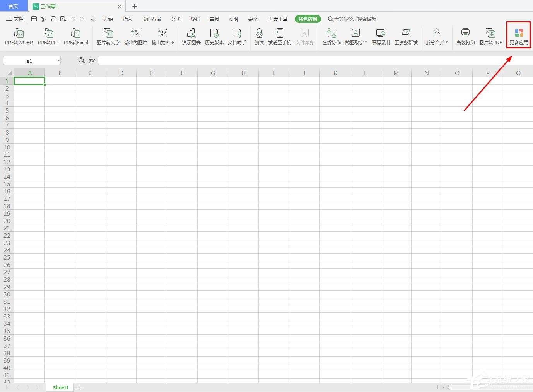Expand the 截图取字 dropdown
The width and height of the screenshot is (533, 392).
coord(366,42)
